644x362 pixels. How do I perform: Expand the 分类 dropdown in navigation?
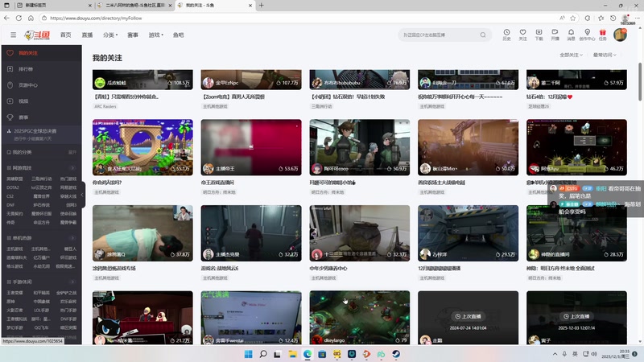(110, 35)
